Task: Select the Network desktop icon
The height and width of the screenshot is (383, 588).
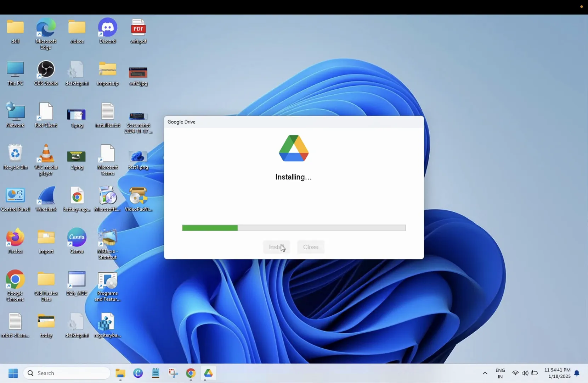Action: [x=15, y=115]
